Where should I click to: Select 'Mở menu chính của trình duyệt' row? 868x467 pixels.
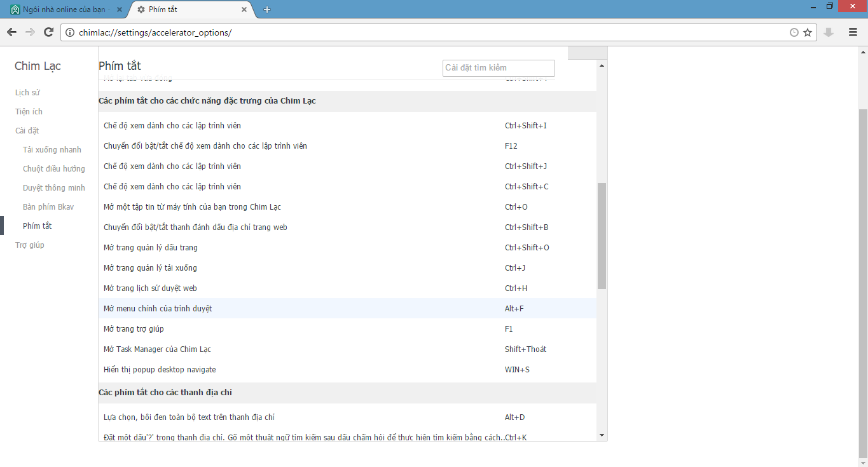[347, 309]
